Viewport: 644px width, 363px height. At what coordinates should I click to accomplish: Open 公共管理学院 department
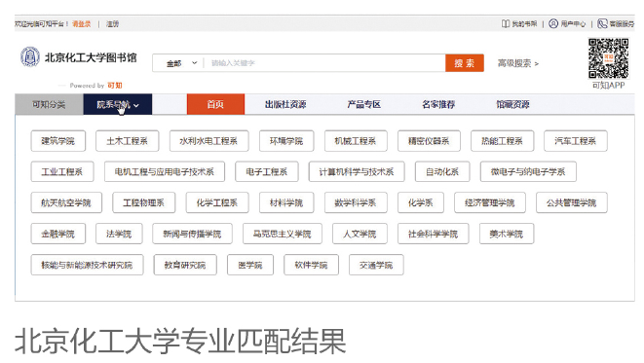click(x=571, y=202)
